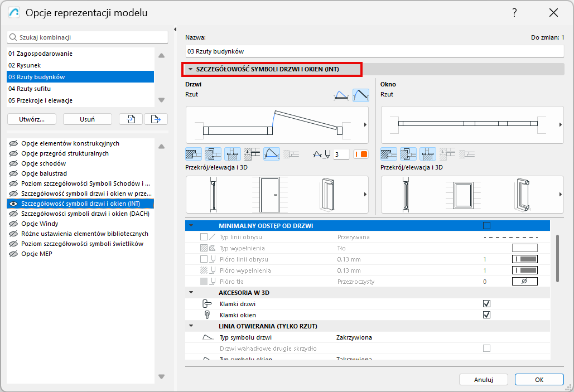This screenshot has width=574, height=392.
Task: Uncheck the Klamki drzwi checkbox
Action: [486, 304]
